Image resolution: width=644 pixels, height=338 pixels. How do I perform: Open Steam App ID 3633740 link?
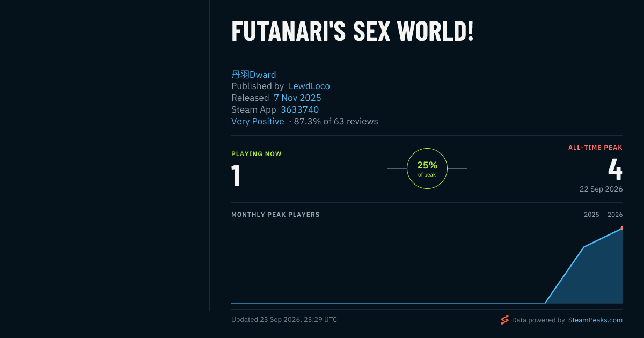(299, 110)
